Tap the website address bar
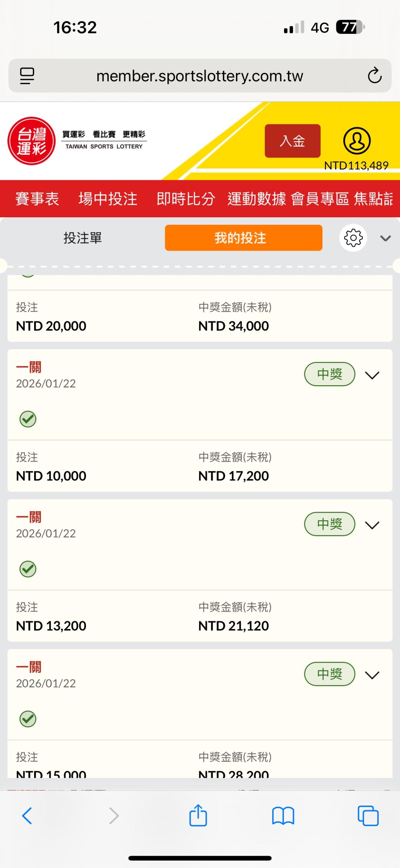Image resolution: width=400 pixels, height=868 pixels. pos(200,76)
